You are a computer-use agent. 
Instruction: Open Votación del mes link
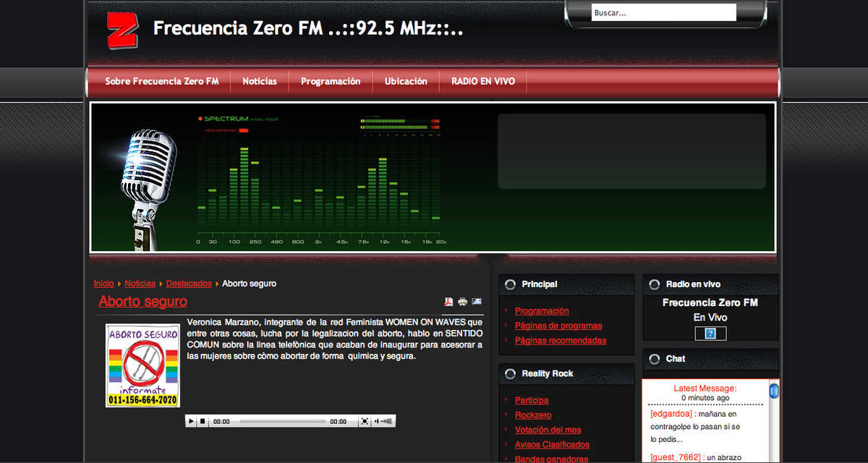point(548,429)
